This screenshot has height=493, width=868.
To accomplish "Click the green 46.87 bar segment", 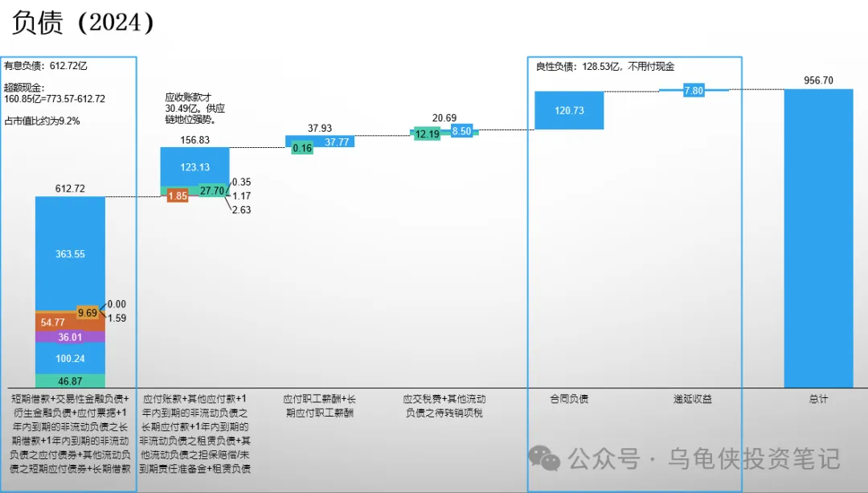I will [x=70, y=381].
